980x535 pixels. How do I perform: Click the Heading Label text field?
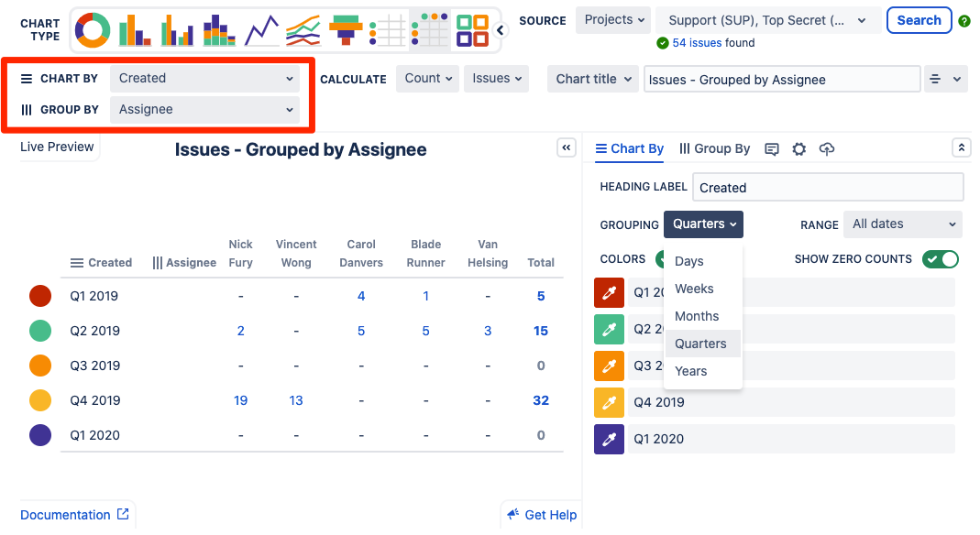coord(827,187)
